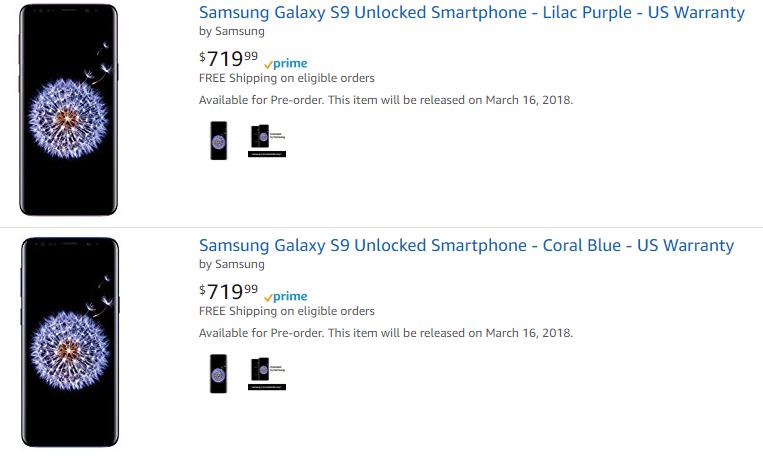Click "FREE Shipping on eligible orders" for Coral Blue
The height and width of the screenshot is (457, 763).
pyautogui.click(x=287, y=311)
